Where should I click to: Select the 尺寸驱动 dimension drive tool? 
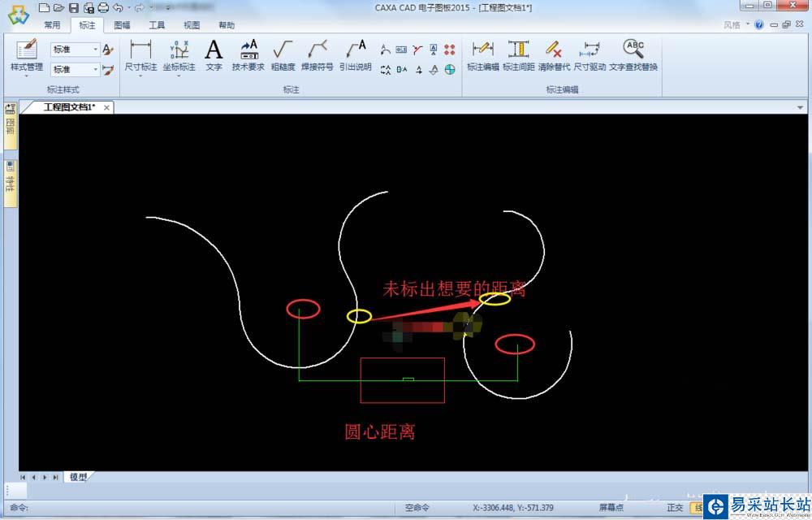pyautogui.click(x=590, y=55)
